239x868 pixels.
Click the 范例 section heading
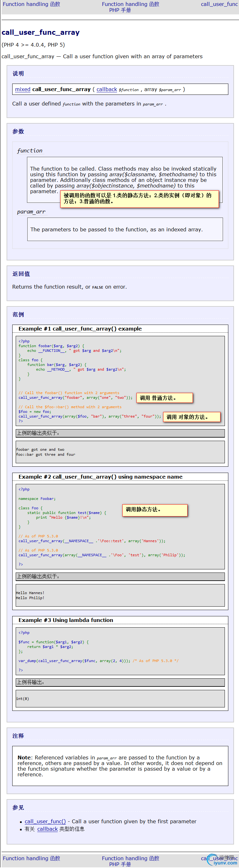point(18,314)
